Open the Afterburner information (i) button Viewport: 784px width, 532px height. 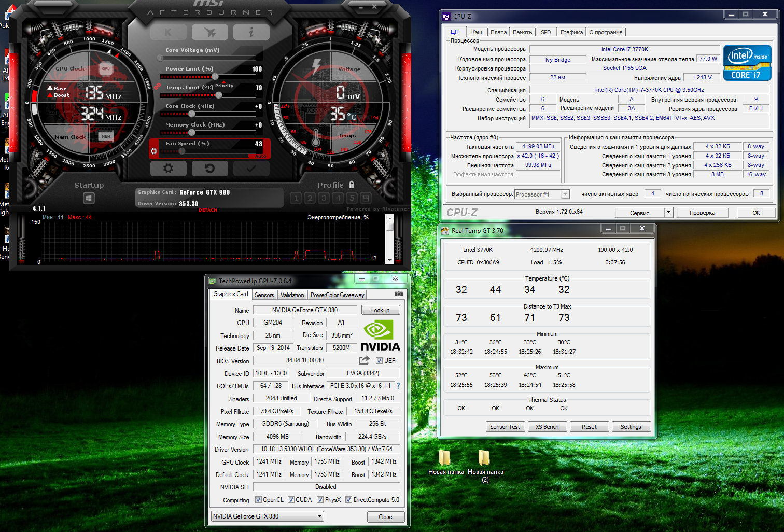coord(251,32)
